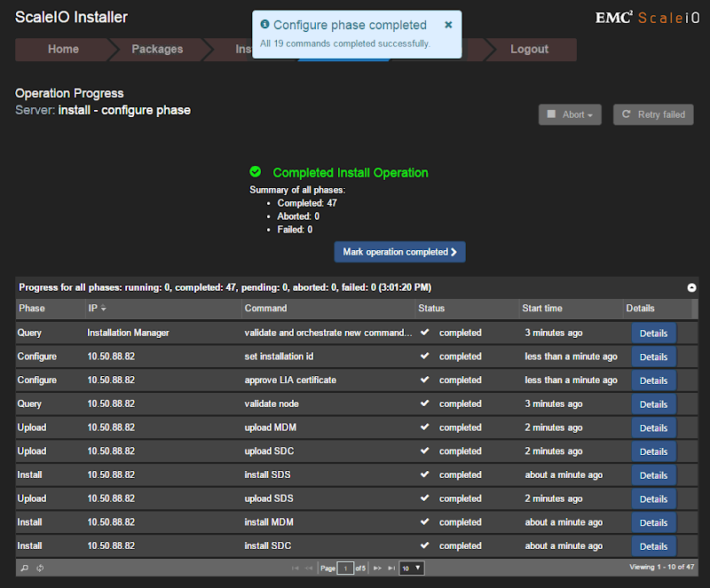Image resolution: width=710 pixels, height=588 pixels.
Task: Click the 'Completed: 47' summary line
Action: click(x=307, y=203)
